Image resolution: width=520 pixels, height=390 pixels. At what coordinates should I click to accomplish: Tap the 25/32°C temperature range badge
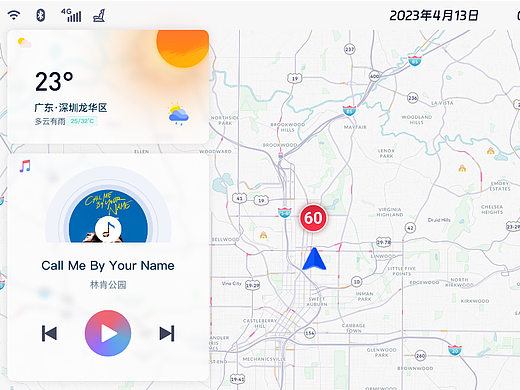(82, 121)
